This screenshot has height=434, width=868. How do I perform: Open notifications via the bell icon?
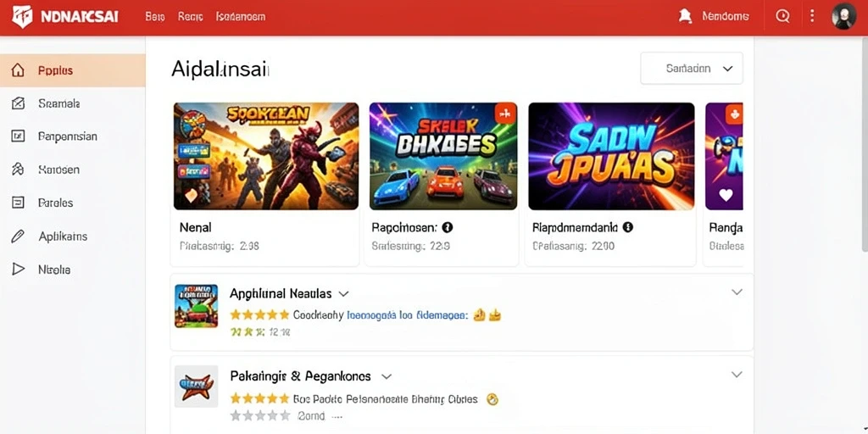pyautogui.click(x=685, y=16)
